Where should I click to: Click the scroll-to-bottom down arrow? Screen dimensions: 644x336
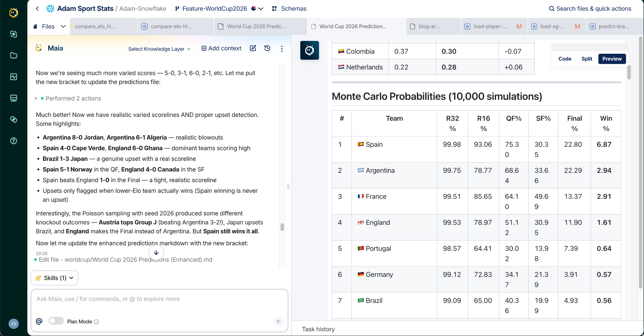coord(156,252)
